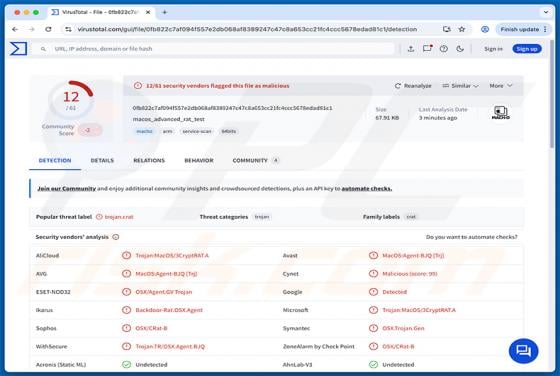Switch to the DETECTION tab
The image size is (560, 376).
point(55,160)
